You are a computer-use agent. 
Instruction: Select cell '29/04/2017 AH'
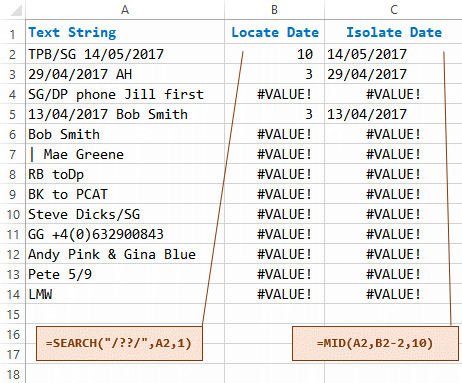click(x=125, y=74)
